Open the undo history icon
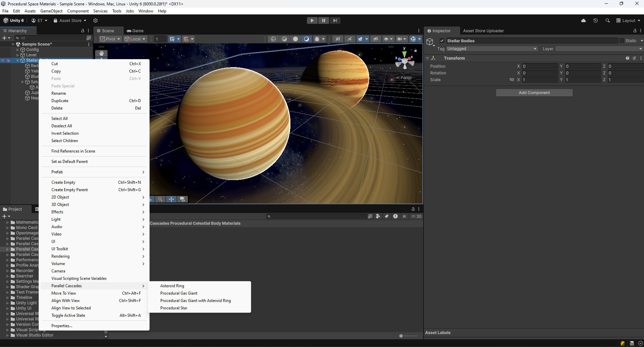The width and height of the screenshot is (644, 347). pos(596,20)
